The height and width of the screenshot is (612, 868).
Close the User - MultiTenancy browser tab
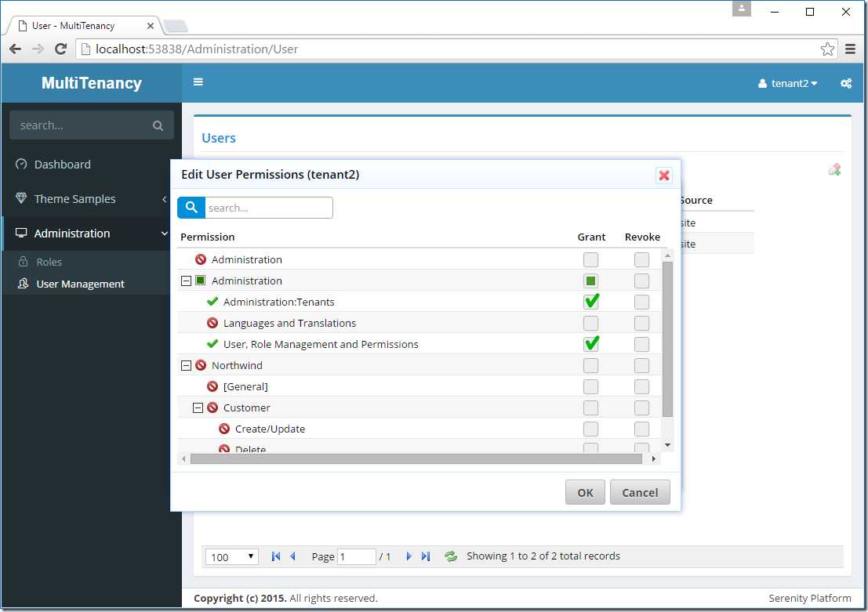[150, 25]
